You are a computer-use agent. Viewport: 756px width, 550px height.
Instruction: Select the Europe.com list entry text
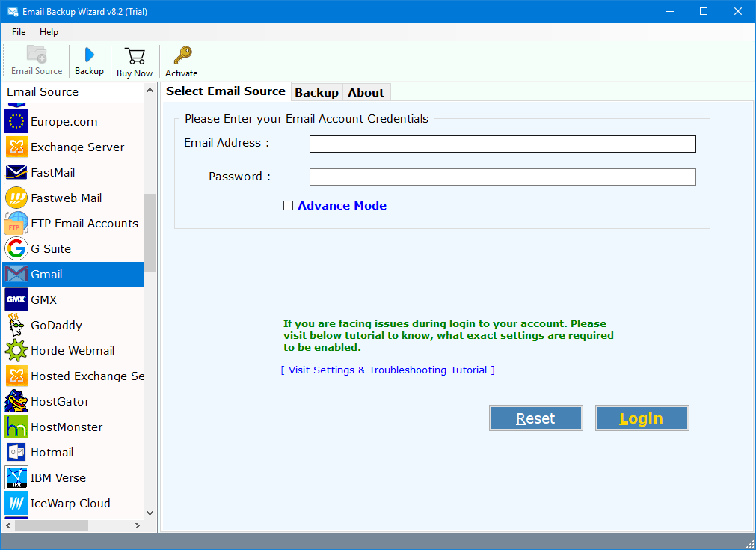[64, 122]
